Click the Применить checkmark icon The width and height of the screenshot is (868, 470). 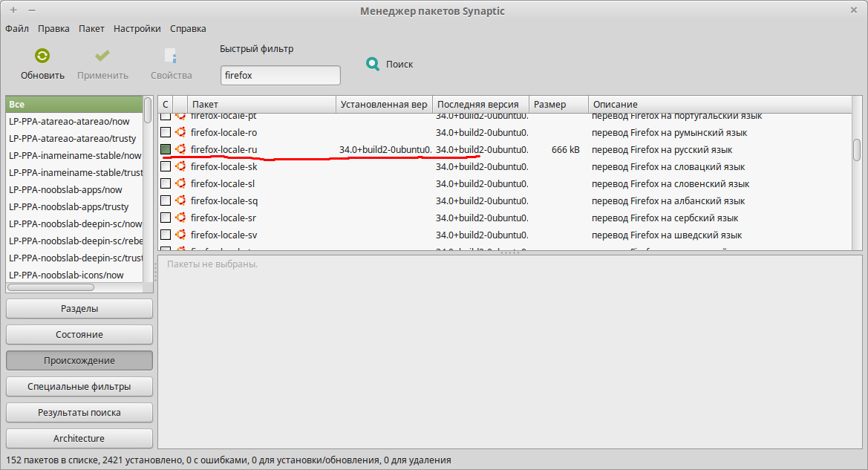click(x=102, y=56)
